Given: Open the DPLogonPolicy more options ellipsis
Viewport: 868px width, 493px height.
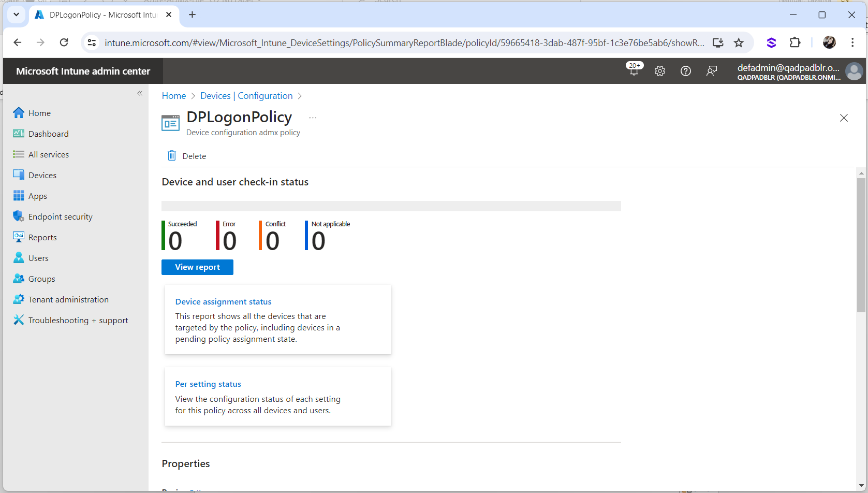Looking at the screenshot, I should pyautogui.click(x=313, y=118).
